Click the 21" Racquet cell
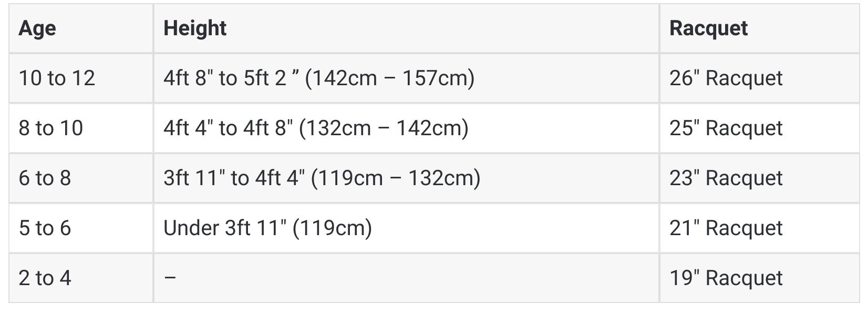This screenshot has height=313, width=868. pyautogui.click(x=760, y=228)
